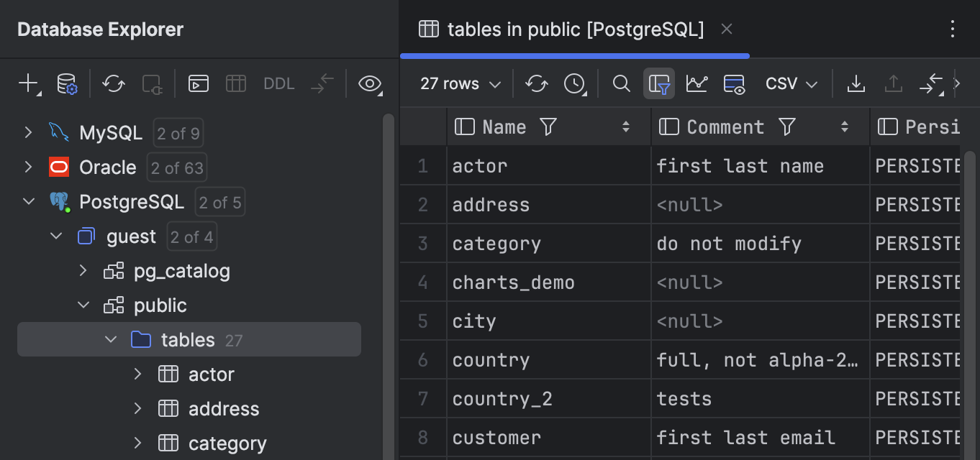This screenshot has width=980, height=460.
Task: Collapse the public schema node
Action: click(x=83, y=305)
